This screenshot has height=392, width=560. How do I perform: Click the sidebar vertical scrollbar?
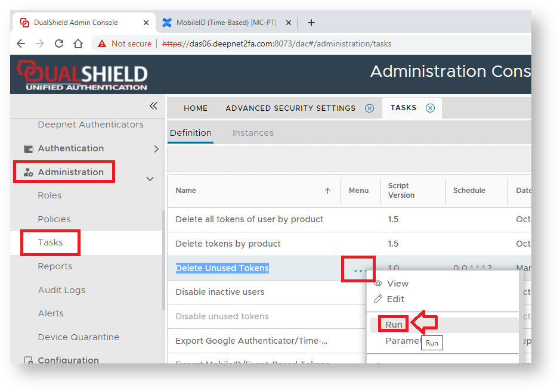click(x=163, y=260)
